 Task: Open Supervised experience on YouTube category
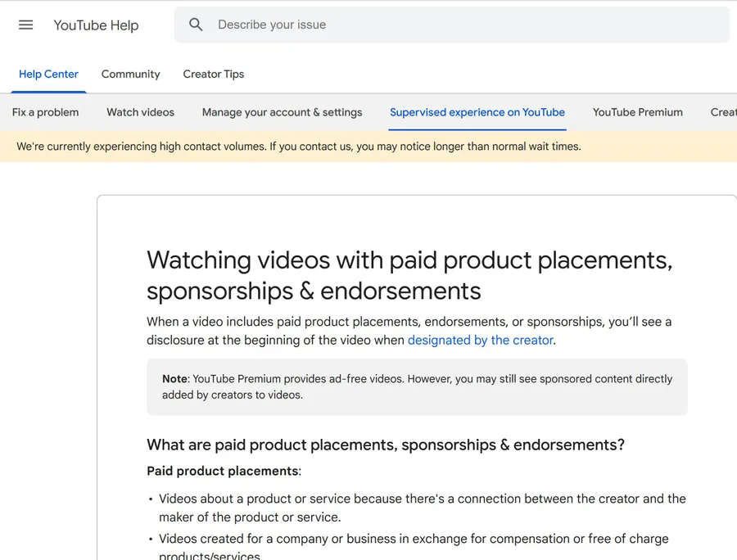[x=477, y=112]
